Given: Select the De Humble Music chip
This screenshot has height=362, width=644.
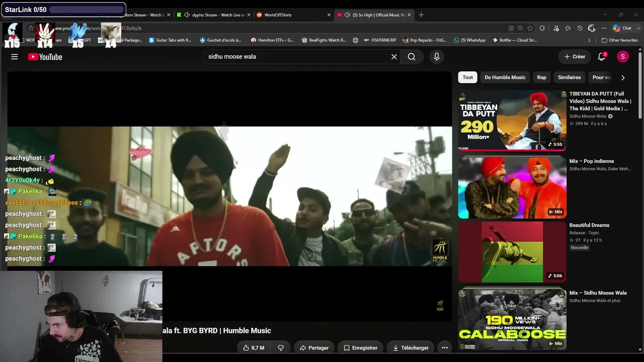Looking at the screenshot, I should pyautogui.click(x=505, y=77).
